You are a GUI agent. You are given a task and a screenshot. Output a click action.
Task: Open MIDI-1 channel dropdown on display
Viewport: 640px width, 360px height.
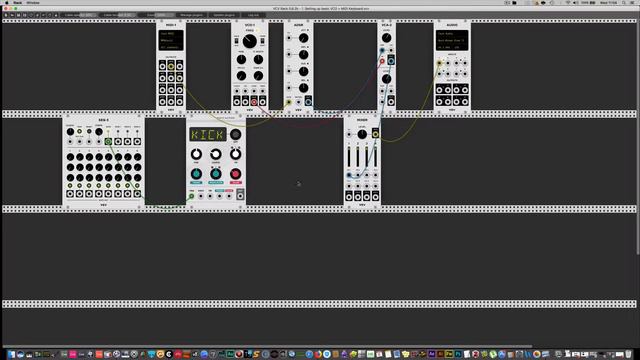(x=171, y=47)
